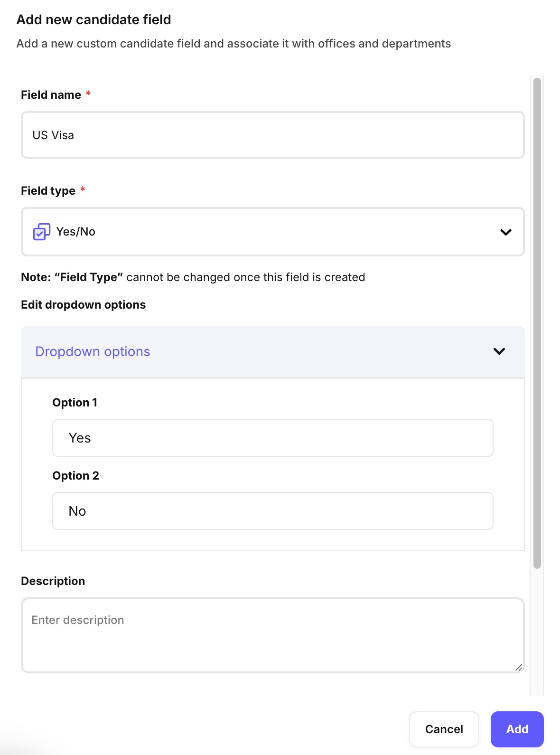Focus the Option 2 No input
The image size is (560, 755).
point(272,511)
